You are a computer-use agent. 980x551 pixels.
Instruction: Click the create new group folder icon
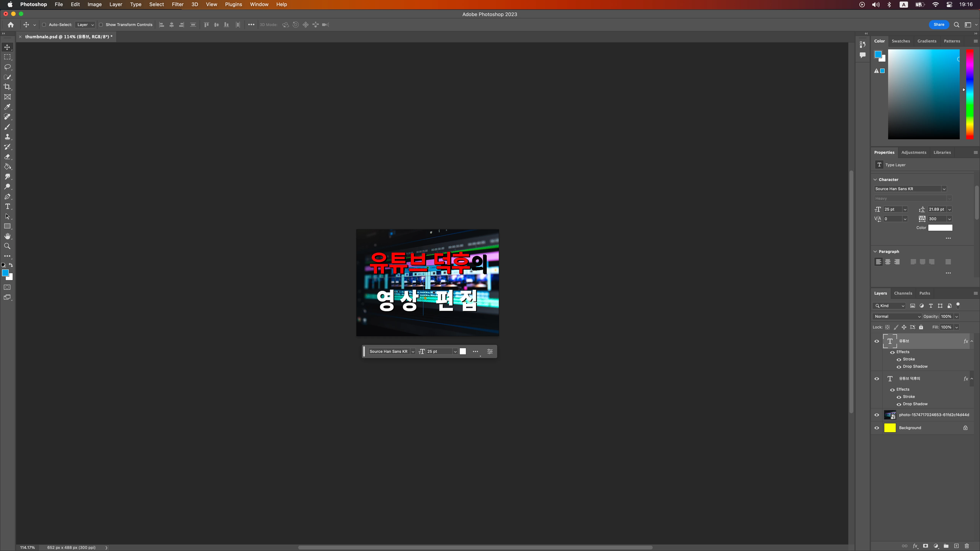pyautogui.click(x=946, y=546)
